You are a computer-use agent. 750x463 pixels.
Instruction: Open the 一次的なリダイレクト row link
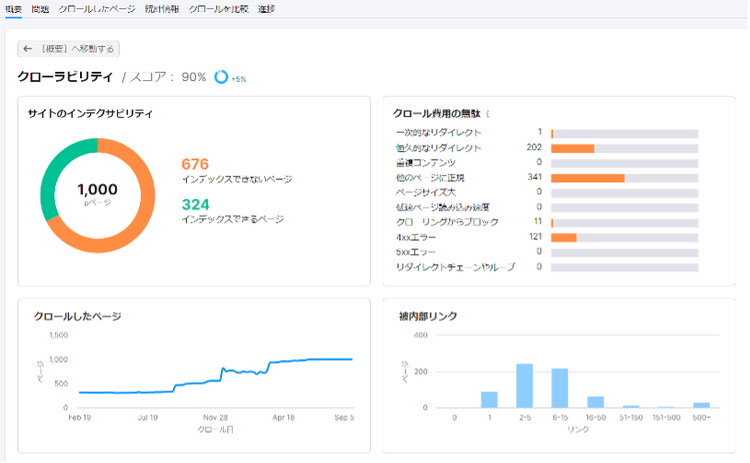tap(439, 132)
